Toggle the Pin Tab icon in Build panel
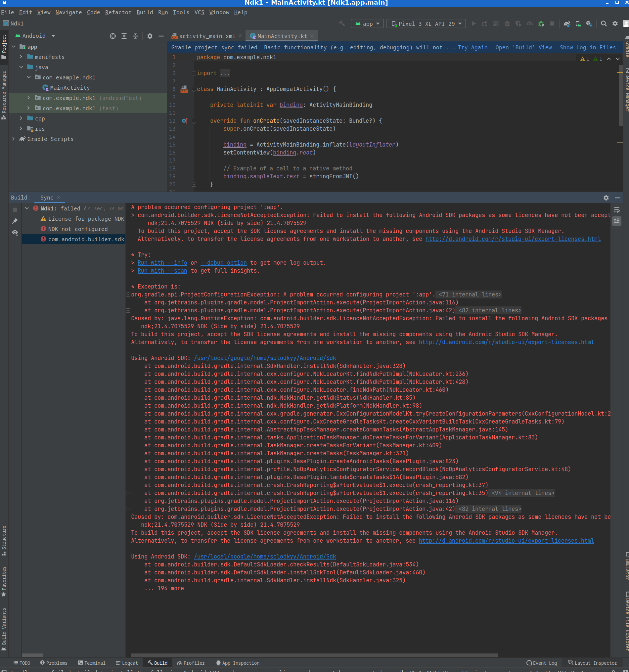The width and height of the screenshot is (629, 672). 15,221
